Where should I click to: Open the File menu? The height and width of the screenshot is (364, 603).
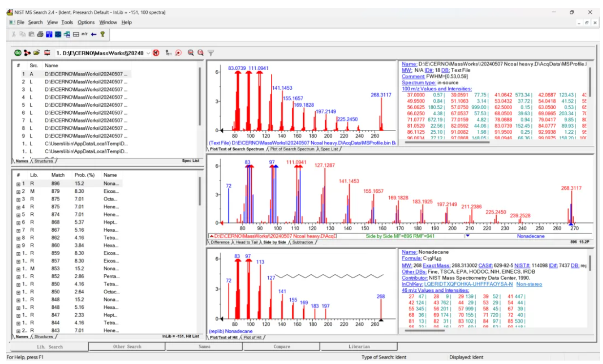pyautogui.click(x=20, y=22)
